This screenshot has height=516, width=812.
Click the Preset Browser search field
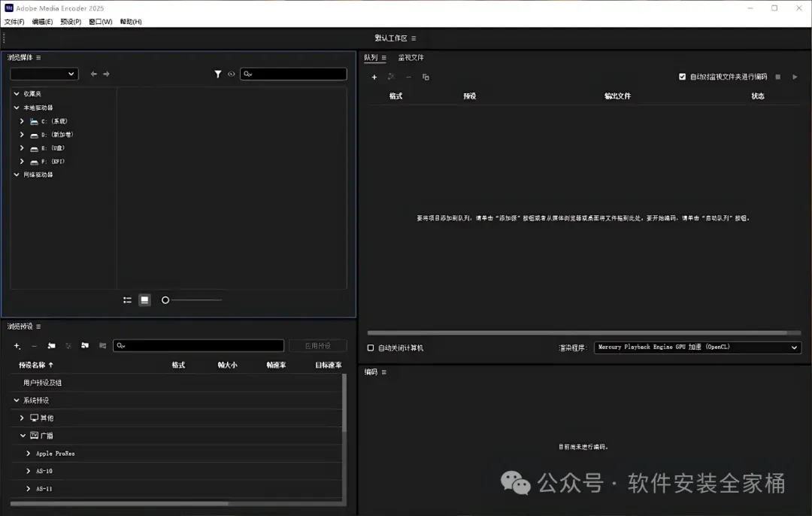(x=198, y=345)
